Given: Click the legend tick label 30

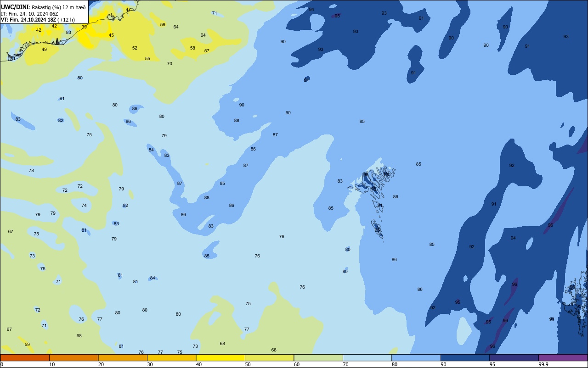Looking at the screenshot, I should (x=150, y=364).
